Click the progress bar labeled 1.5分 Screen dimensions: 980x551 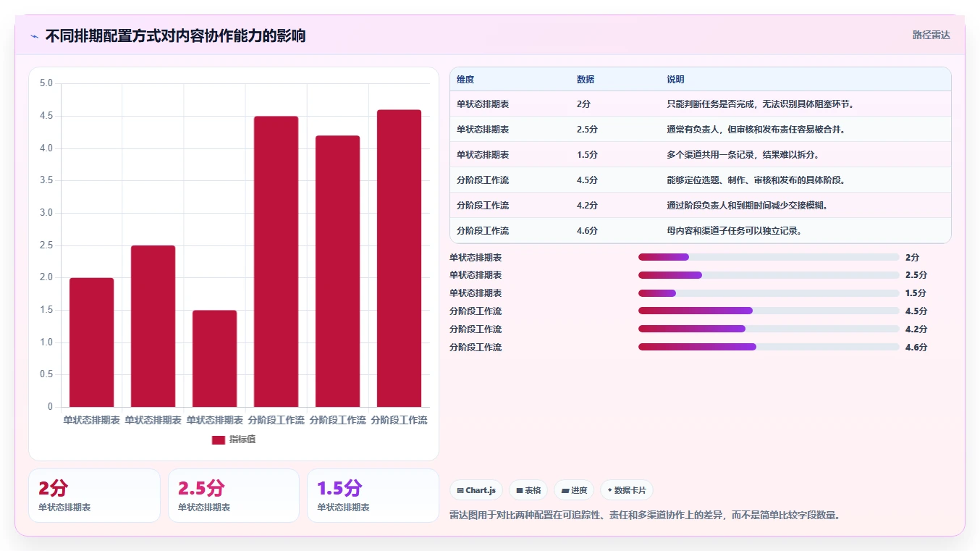click(769, 293)
